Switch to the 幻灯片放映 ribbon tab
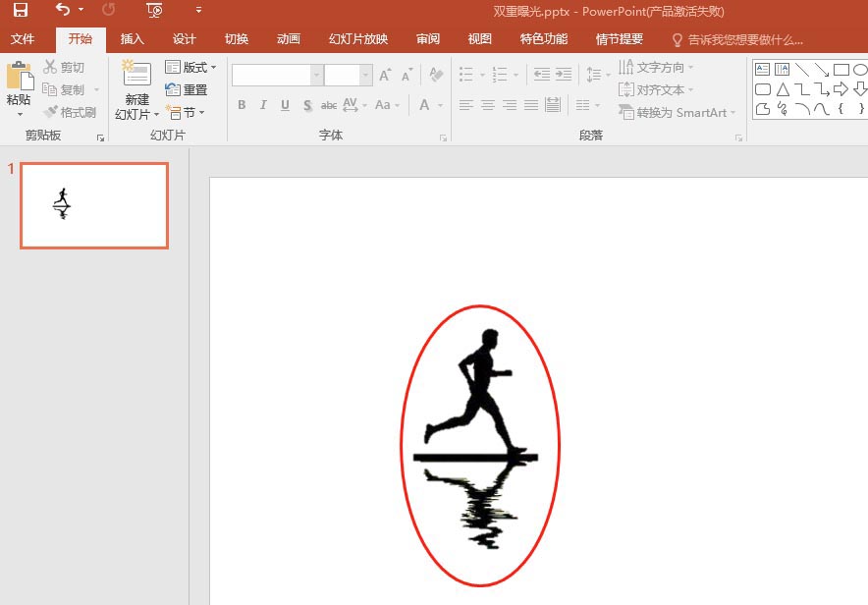This screenshot has height=605, width=868. pyautogui.click(x=358, y=39)
